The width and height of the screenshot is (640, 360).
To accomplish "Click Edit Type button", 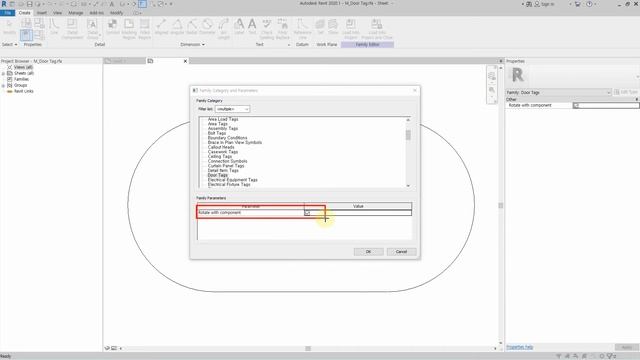I will coord(626,93).
